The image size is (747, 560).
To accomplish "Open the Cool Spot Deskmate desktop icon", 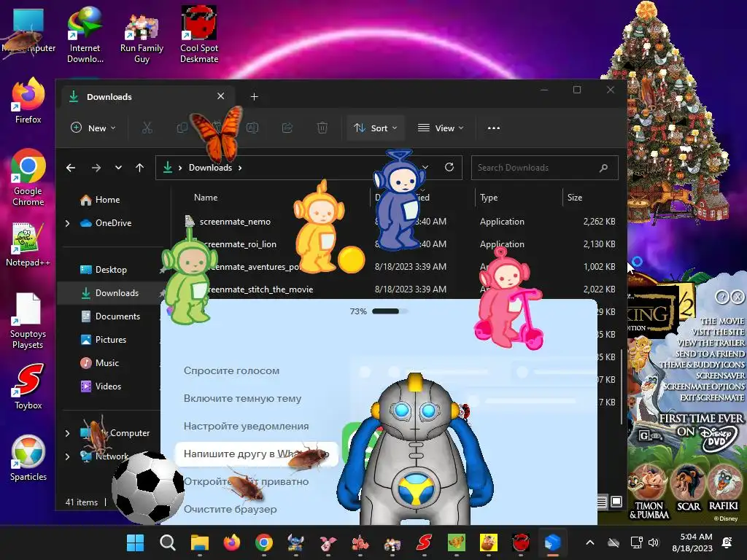I will pyautogui.click(x=199, y=34).
